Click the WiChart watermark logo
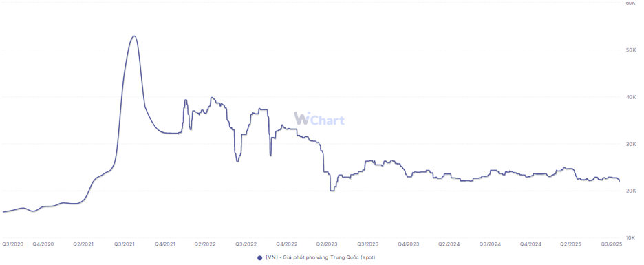Viewport: 644px width, 265px height. 319,119
